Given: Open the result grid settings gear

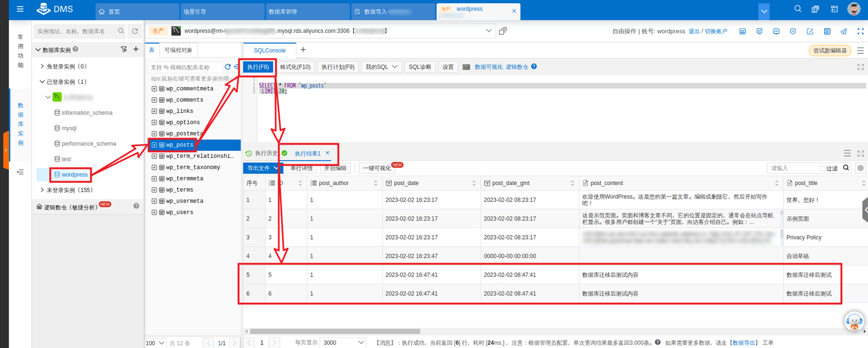Looking at the screenshot, I should point(861,168).
